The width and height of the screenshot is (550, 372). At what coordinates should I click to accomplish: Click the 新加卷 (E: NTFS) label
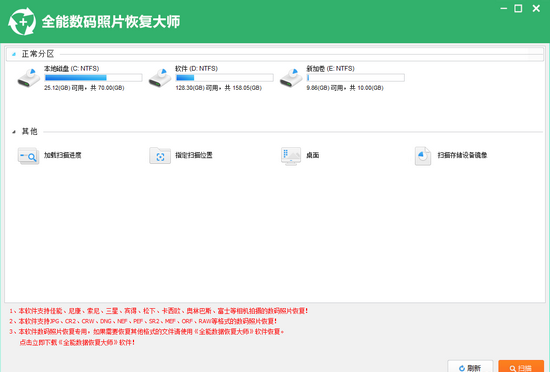pos(330,69)
